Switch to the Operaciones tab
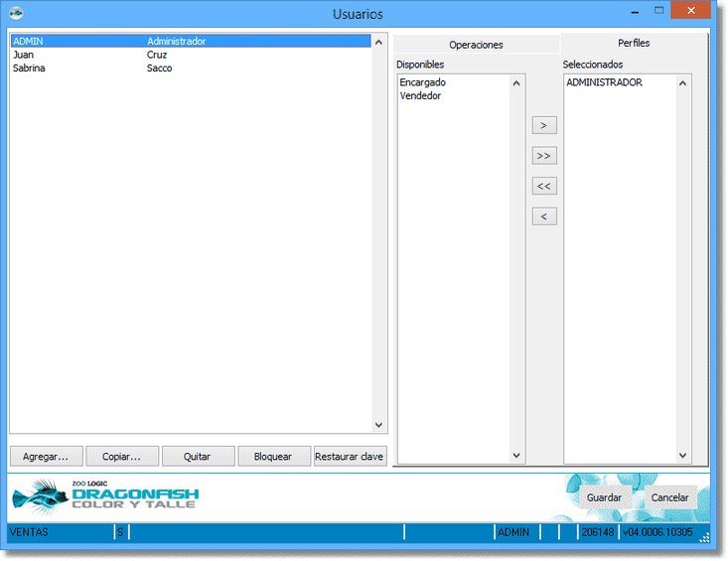 476,45
